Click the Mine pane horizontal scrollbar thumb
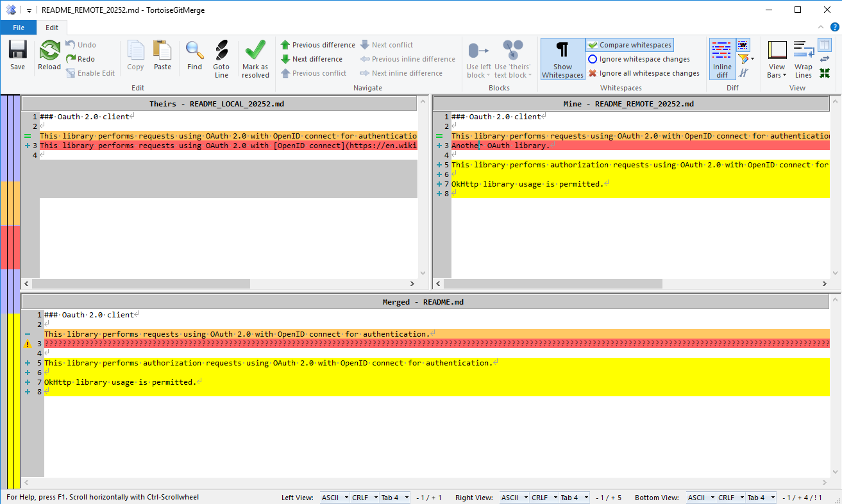842x504 pixels. pyautogui.click(x=553, y=283)
